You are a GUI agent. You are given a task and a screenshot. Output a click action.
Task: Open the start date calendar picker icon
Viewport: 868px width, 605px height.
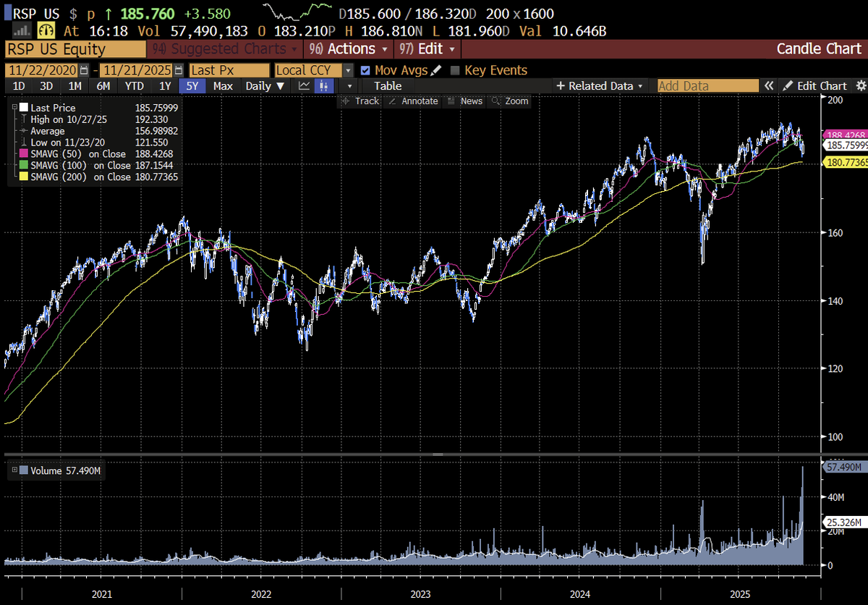(x=84, y=70)
